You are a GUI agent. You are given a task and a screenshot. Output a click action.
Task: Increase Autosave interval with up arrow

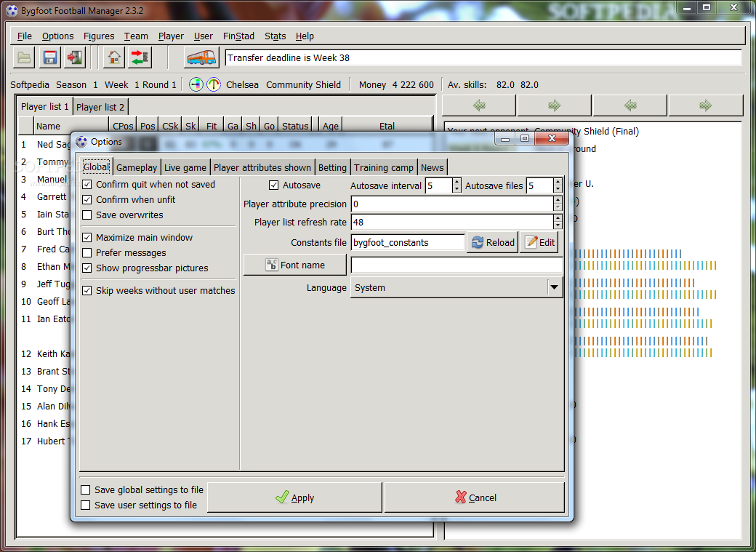(457, 182)
